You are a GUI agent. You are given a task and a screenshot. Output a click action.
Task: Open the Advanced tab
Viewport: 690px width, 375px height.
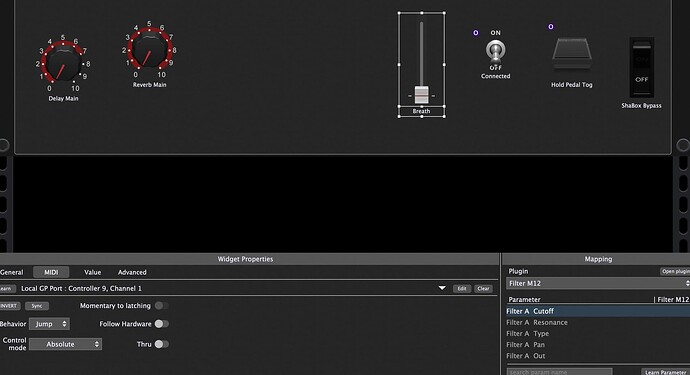(x=132, y=272)
